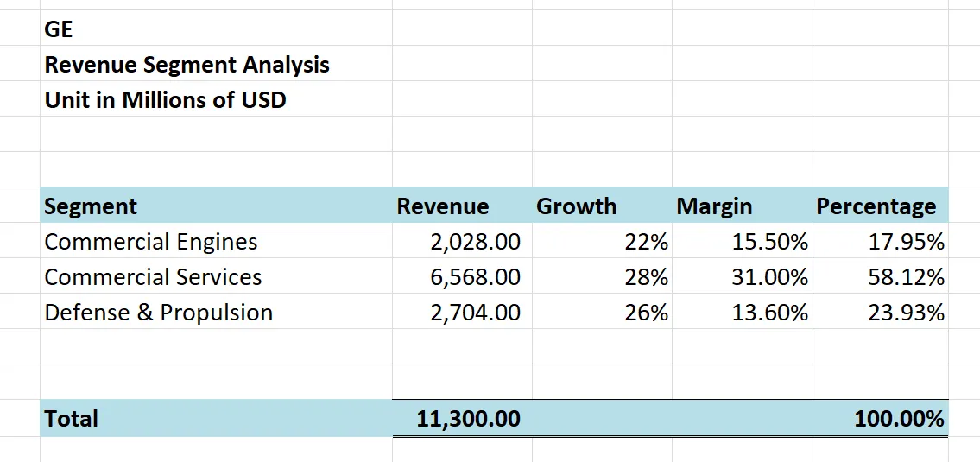Image resolution: width=980 pixels, height=462 pixels.
Task: Select the GE title cell
Action: pyautogui.click(x=59, y=29)
